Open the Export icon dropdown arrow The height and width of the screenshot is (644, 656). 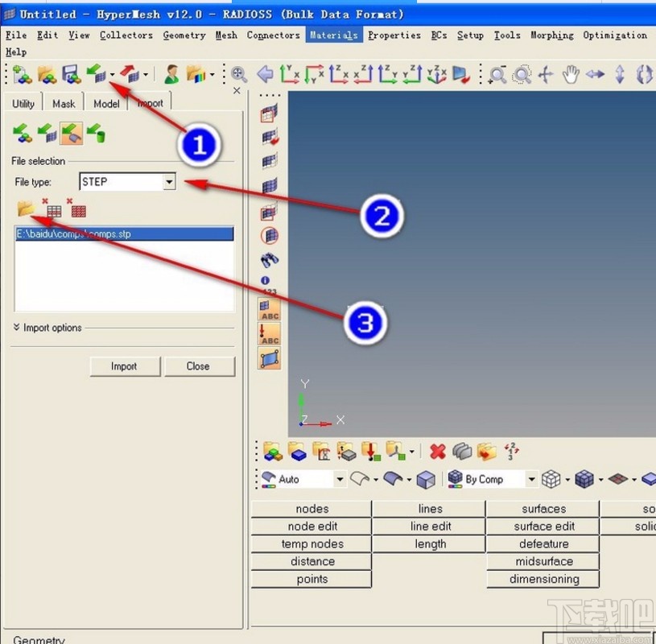click(x=145, y=76)
